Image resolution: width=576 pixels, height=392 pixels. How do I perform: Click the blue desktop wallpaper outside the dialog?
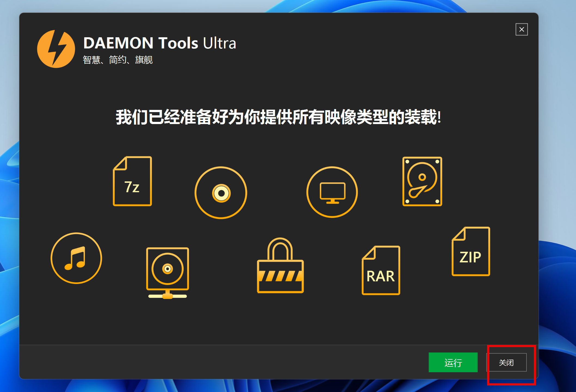(558, 136)
